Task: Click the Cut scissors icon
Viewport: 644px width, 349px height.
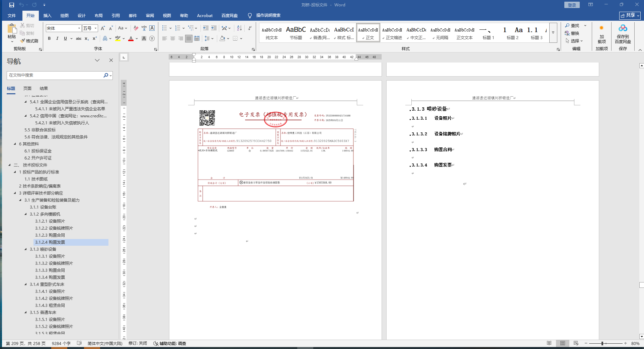Action: point(22,25)
